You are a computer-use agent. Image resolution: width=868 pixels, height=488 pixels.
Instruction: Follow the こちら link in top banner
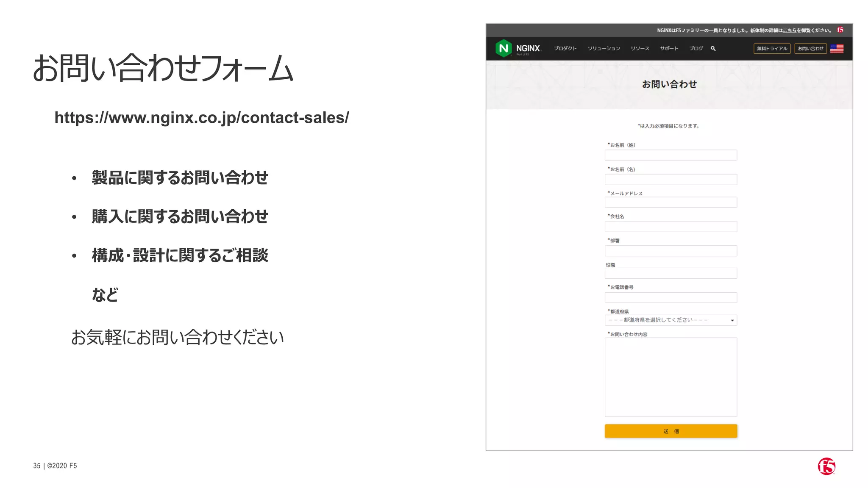[789, 30]
